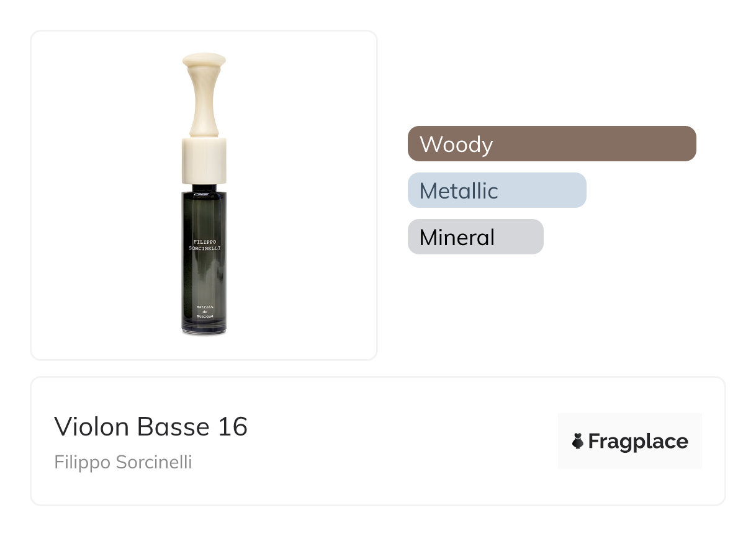The width and height of the screenshot is (756, 536).
Task: Select the brown Woody accord bar
Action: coord(552,144)
